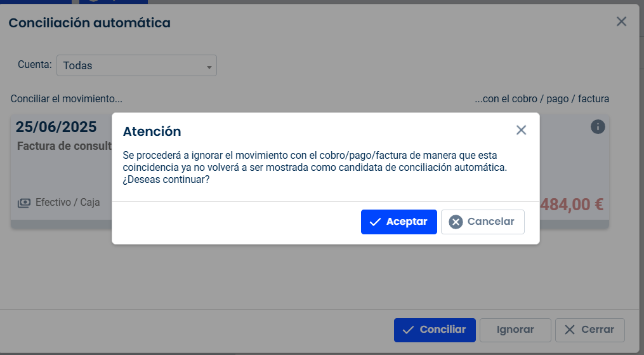
Task: Click the Atención dialog title
Action: (x=152, y=131)
